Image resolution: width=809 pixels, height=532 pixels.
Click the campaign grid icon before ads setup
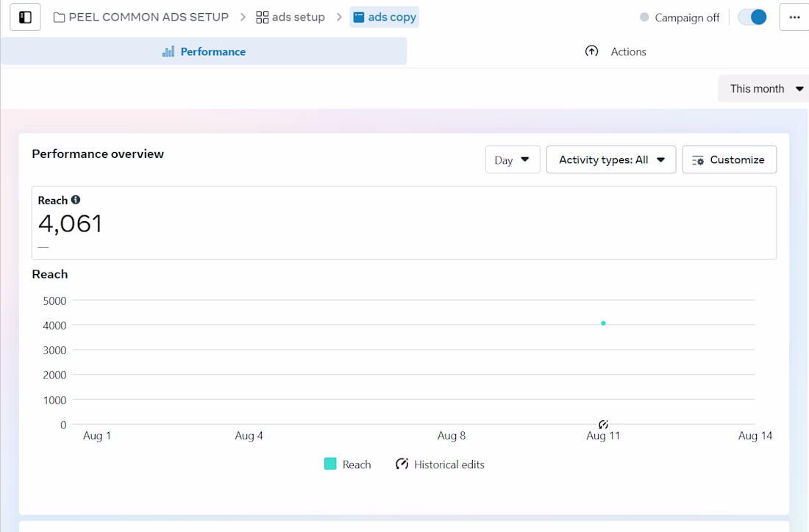pyautogui.click(x=262, y=18)
